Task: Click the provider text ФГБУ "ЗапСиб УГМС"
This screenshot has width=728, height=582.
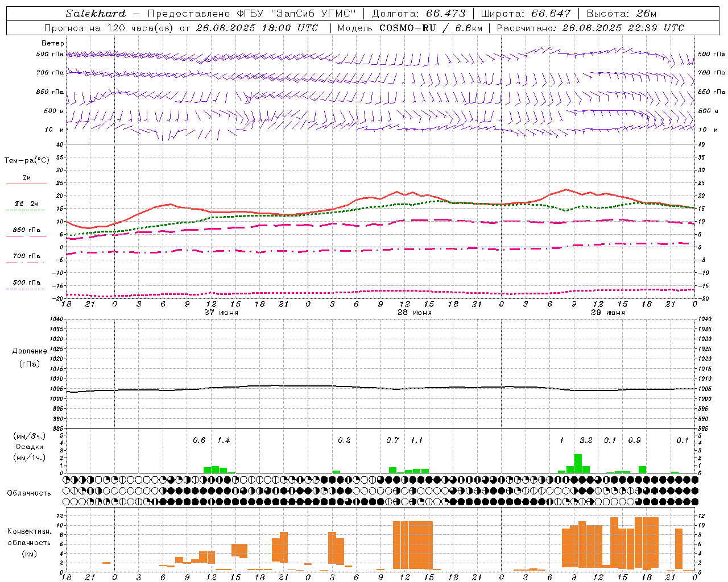Action: pos(296,14)
